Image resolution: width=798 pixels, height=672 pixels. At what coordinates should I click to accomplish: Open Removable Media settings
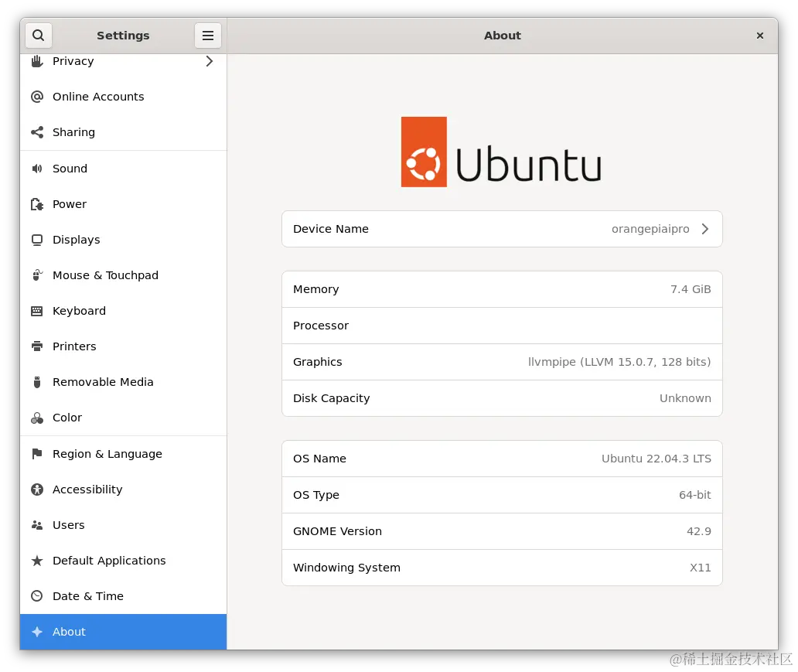123,382
